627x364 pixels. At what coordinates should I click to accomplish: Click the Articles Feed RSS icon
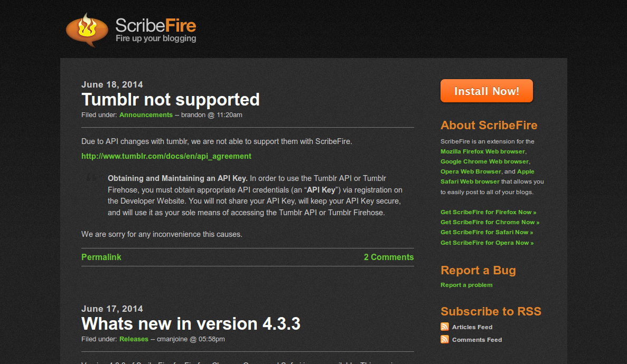coord(445,327)
